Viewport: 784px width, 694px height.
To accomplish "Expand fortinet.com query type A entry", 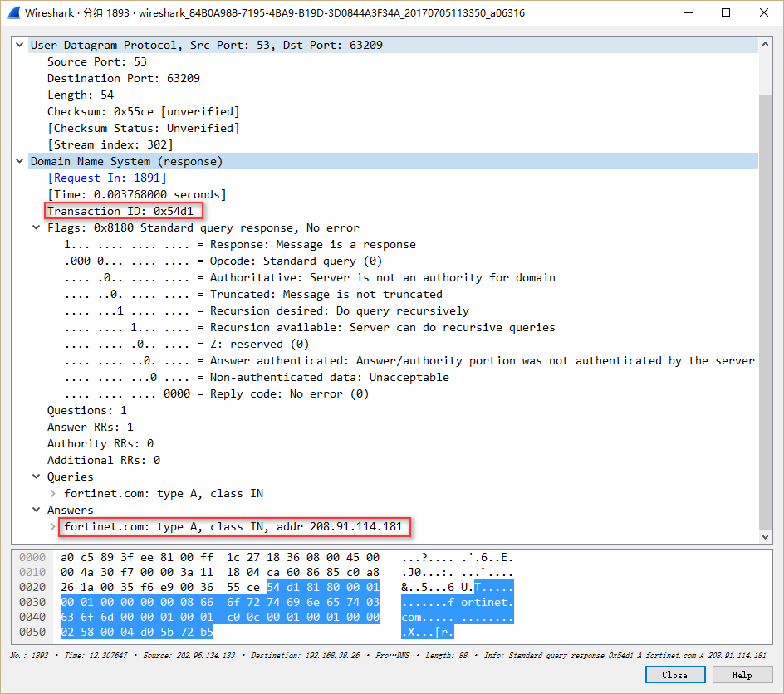I will click(x=52, y=494).
